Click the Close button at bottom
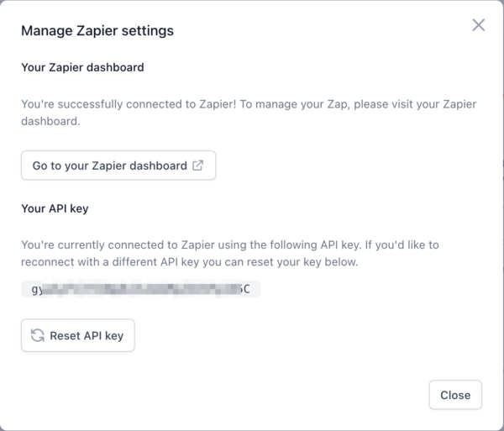Screen dimensions: 504x431 pyautogui.click(x=455, y=395)
